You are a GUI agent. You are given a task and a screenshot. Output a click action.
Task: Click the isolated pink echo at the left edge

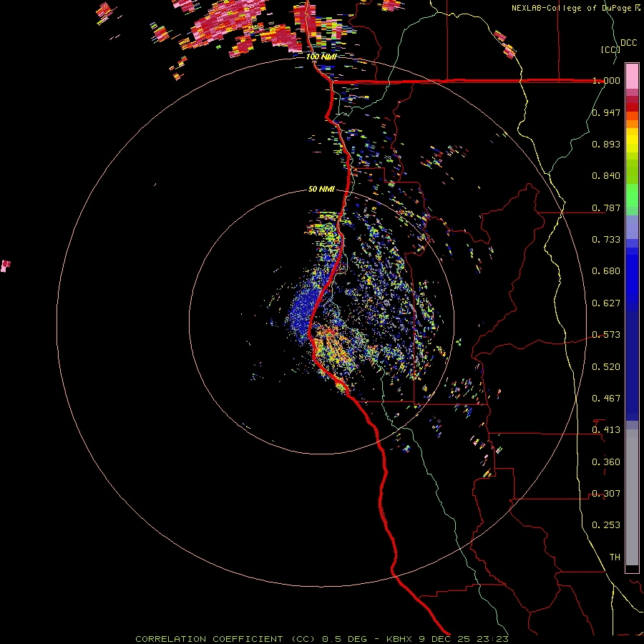coord(6,265)
